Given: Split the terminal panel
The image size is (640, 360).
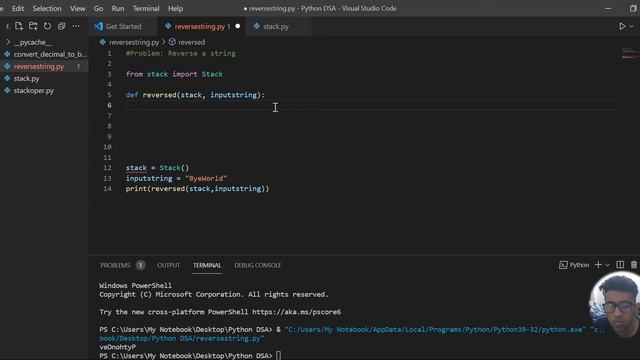Looking at the screenshot, I should [620, 265].
